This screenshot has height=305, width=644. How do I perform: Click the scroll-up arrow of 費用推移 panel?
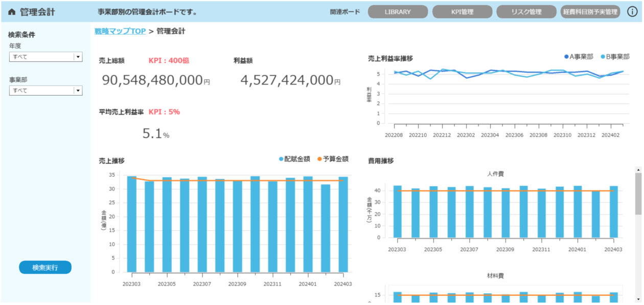tap(638, 169)
